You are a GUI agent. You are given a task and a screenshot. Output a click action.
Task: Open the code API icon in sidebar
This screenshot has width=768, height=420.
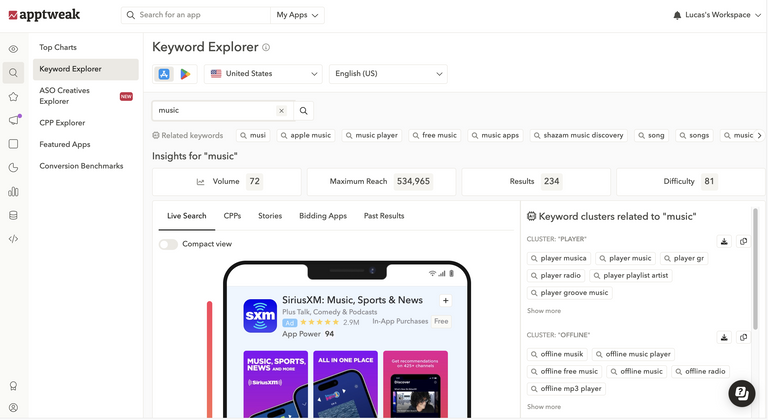(13, 239)
